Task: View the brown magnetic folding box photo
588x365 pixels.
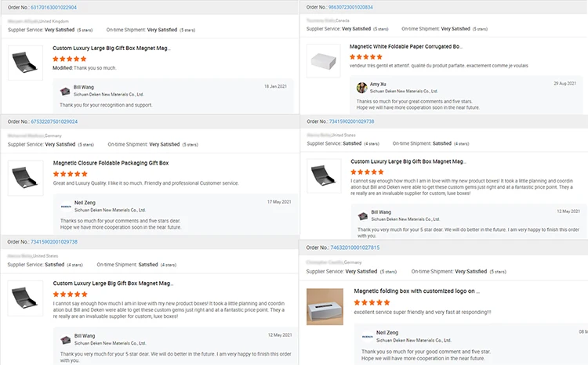Action: [x=325, y=305]
